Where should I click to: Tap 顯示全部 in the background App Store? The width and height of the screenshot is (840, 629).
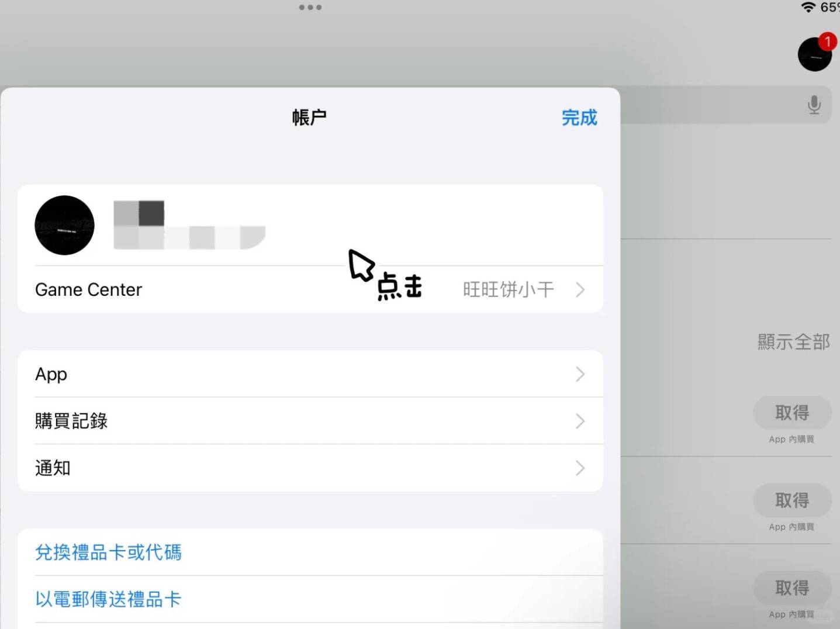tap(793, 341)
